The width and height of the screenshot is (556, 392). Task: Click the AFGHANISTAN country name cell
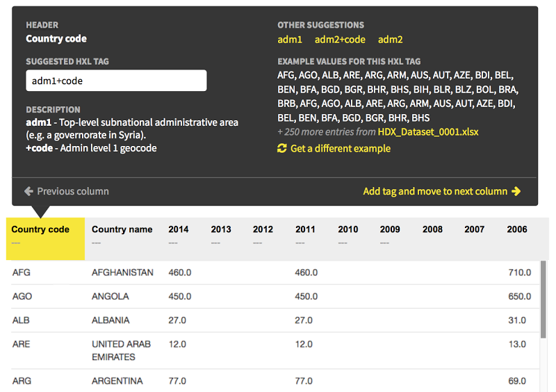click(x=122, y=272)
